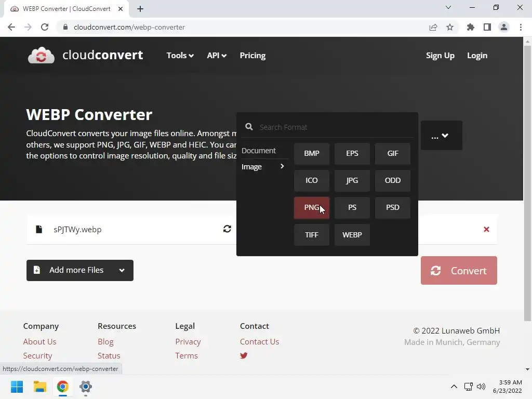The height and width of the screenshot is (399, 532).
Task: Click Sign Up link
Action: 440,55
